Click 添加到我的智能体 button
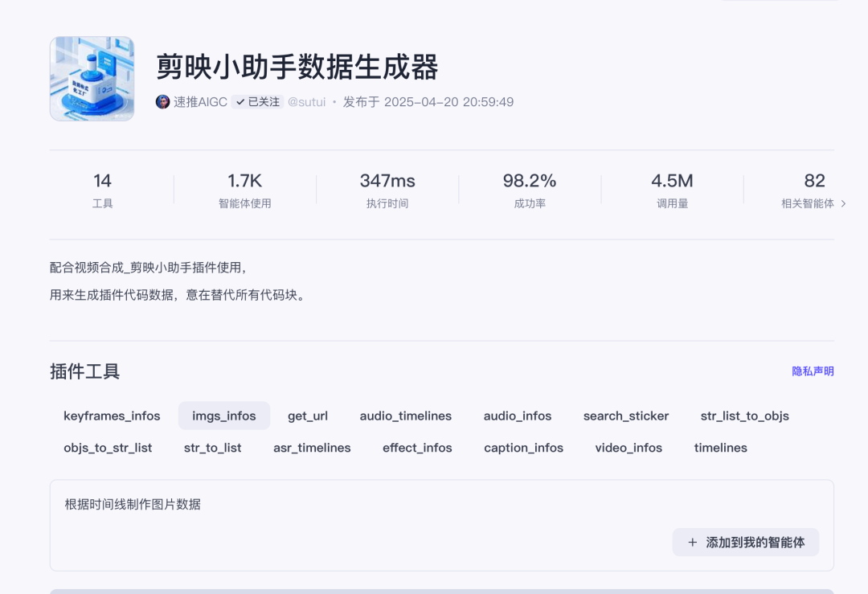Viewport: 868px width, 594px height. coord(746,543)
